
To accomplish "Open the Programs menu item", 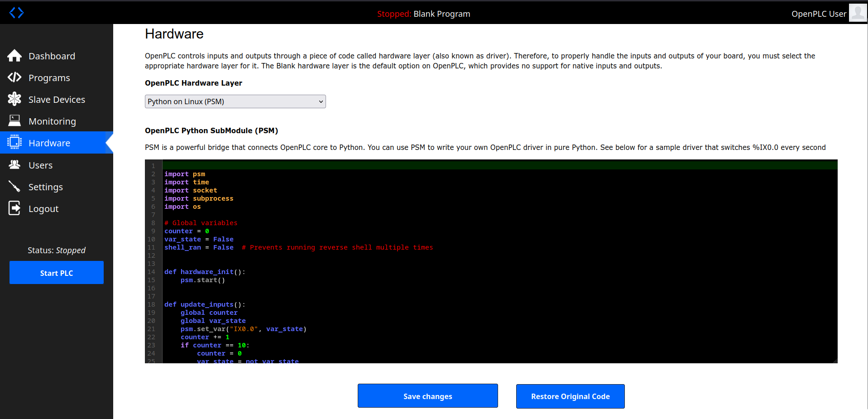I will 49,78.
